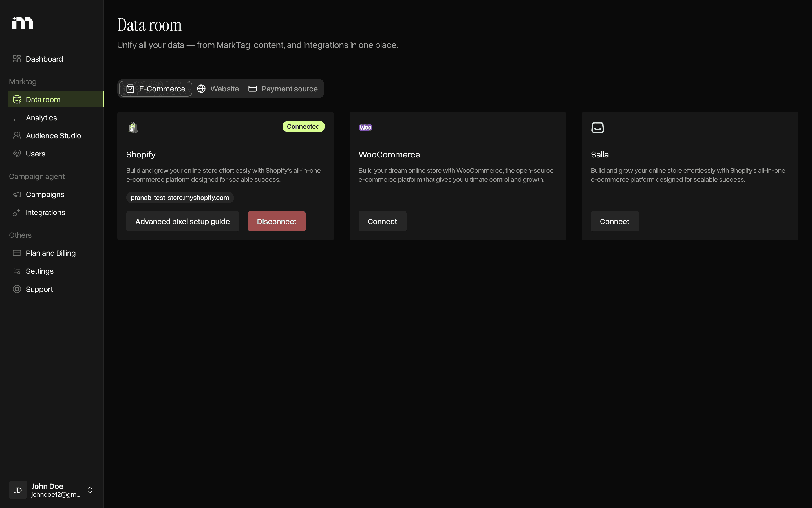Click the Others section label
Image resolution: width=812 pixels, height=508 pixels.
(x=21, y=235)
